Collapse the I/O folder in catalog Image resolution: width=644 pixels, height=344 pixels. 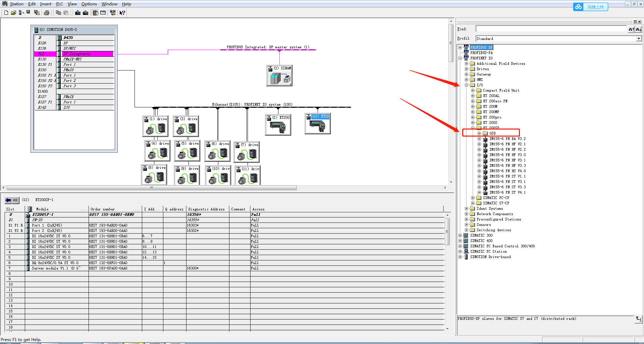[x=466, y=85]
